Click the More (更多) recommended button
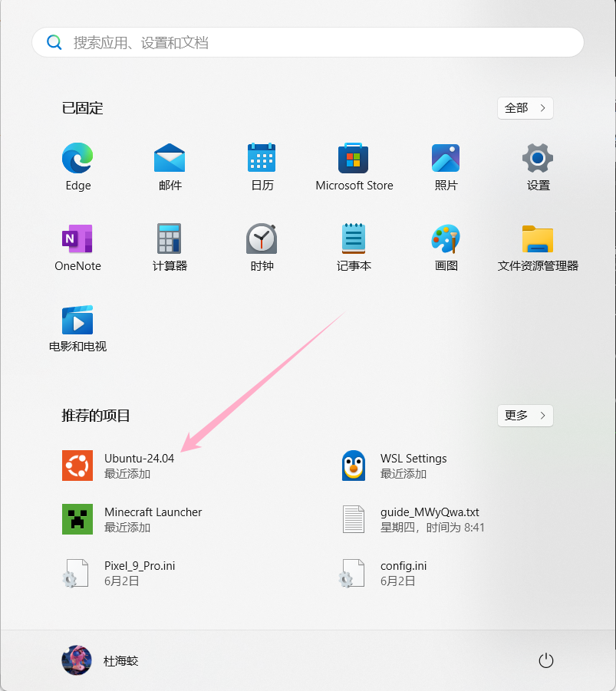 pyautogui.click(x=525, y=416)
